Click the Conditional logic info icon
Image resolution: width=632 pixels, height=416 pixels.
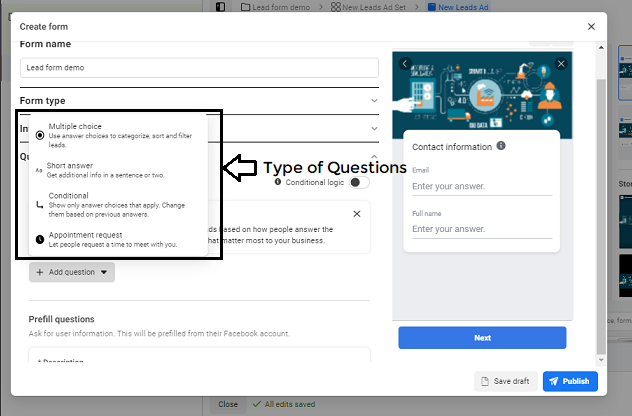278,183
